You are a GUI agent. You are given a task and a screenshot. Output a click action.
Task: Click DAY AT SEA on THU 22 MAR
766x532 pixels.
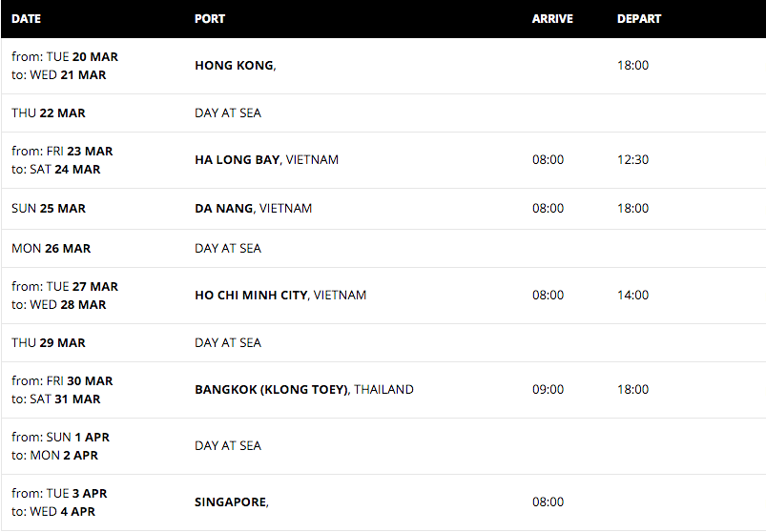click(x=228, y=113)
